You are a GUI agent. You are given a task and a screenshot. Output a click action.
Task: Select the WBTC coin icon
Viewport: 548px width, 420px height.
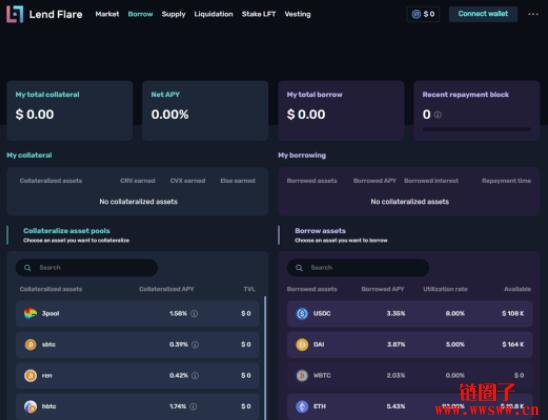[302, 376]
